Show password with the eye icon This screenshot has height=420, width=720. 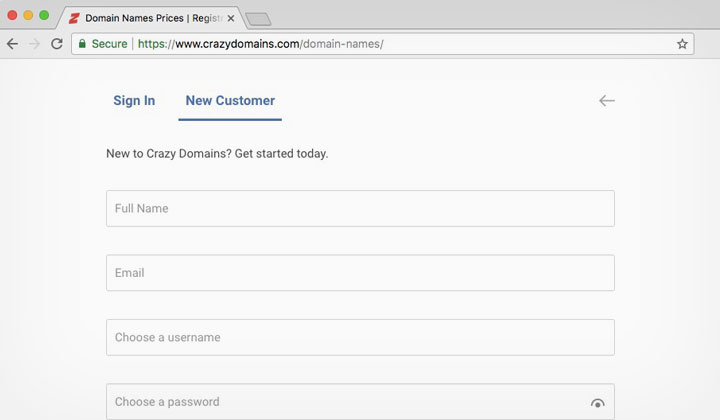[x=597, y=403]
